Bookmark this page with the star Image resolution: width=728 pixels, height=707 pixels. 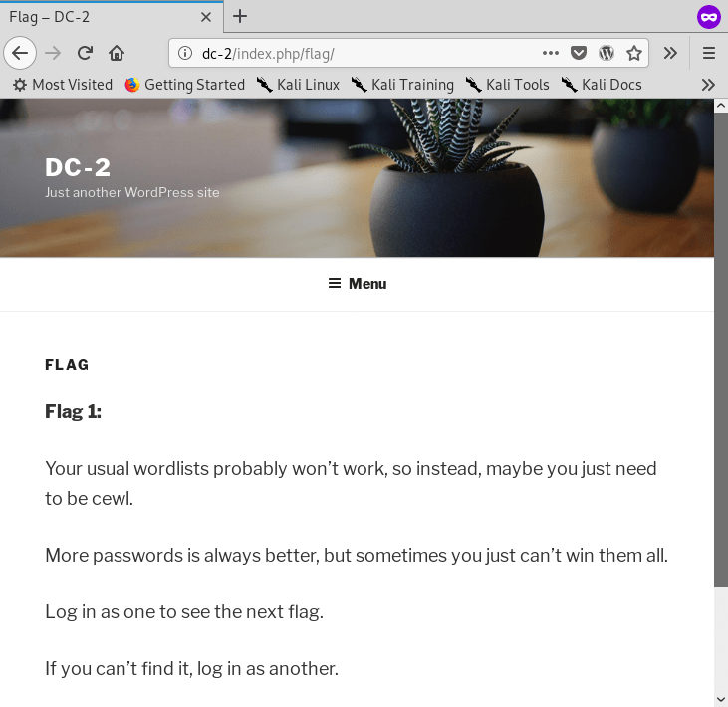(x=634, y=53)
